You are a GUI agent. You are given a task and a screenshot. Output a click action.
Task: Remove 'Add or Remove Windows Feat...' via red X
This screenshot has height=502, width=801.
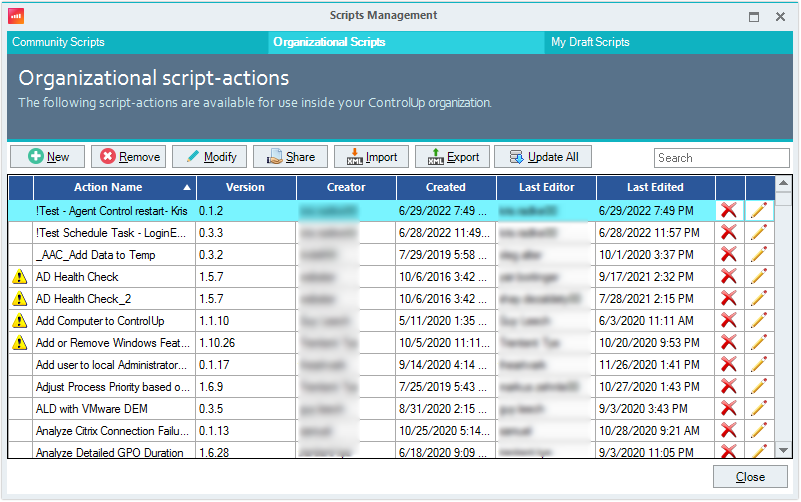coord(729,342)
